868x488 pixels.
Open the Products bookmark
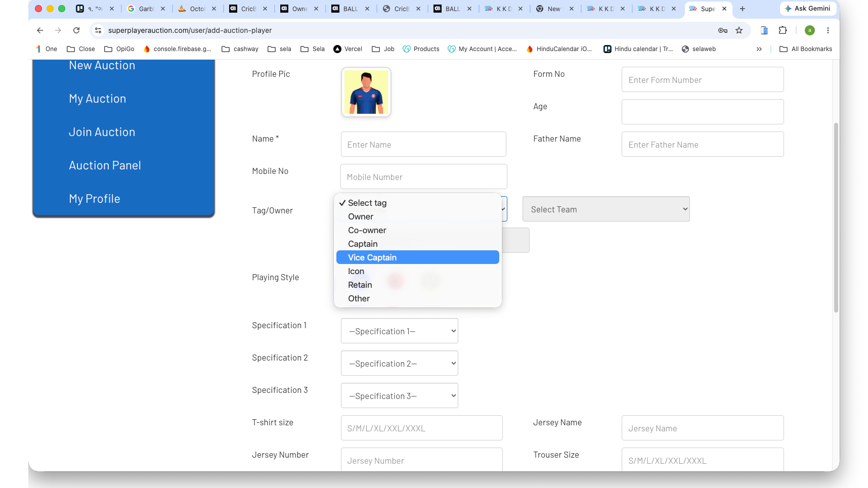tap(421, 49)
